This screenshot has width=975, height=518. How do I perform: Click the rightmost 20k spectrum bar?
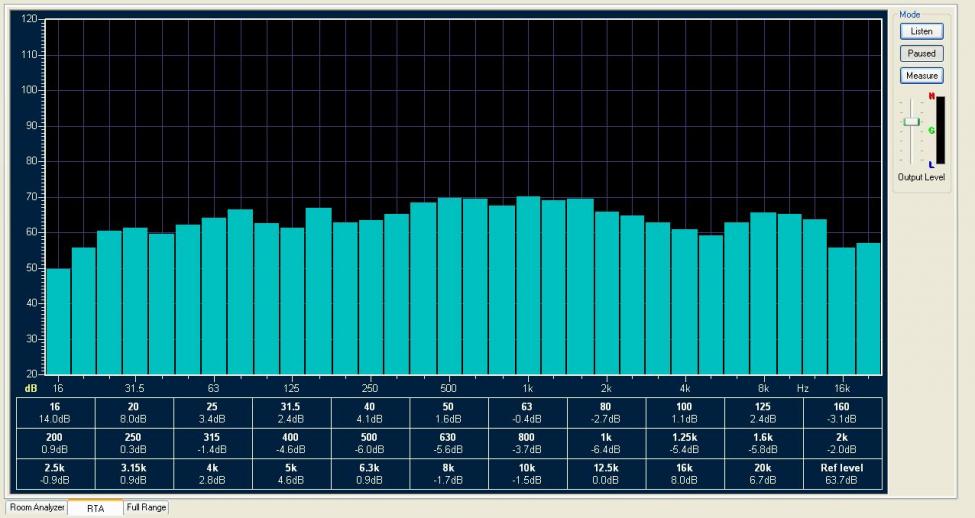click(x=868, y=309)
